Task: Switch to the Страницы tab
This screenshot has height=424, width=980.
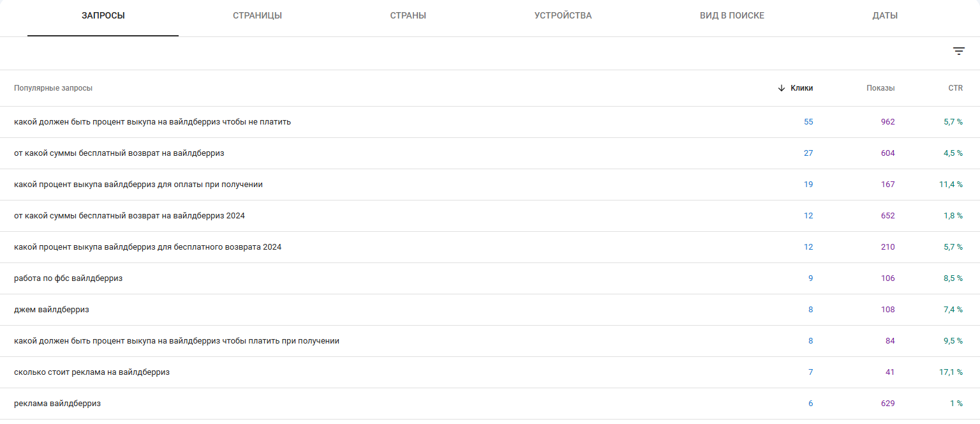Action: [x=257, y=16]
